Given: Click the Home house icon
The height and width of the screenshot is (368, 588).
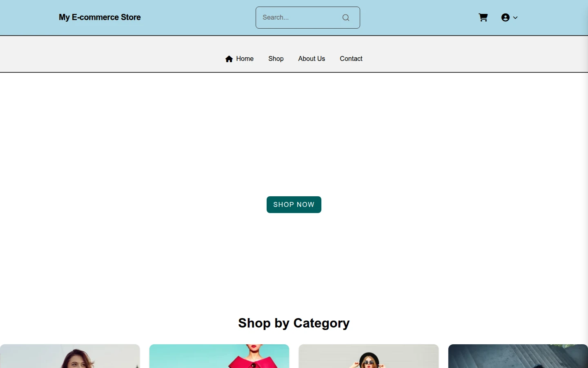Looking at the screenshot, I should pyautogui.click(x=229, y=59).
